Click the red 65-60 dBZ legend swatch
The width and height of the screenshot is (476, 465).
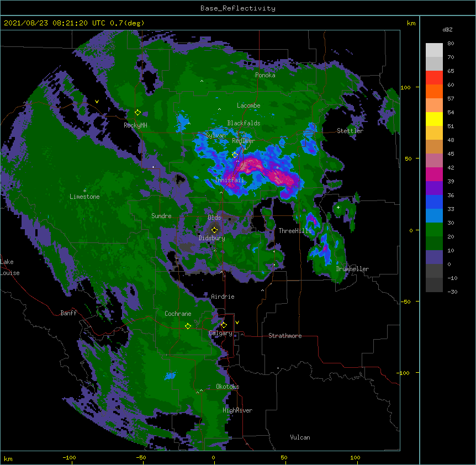[434, 78]
